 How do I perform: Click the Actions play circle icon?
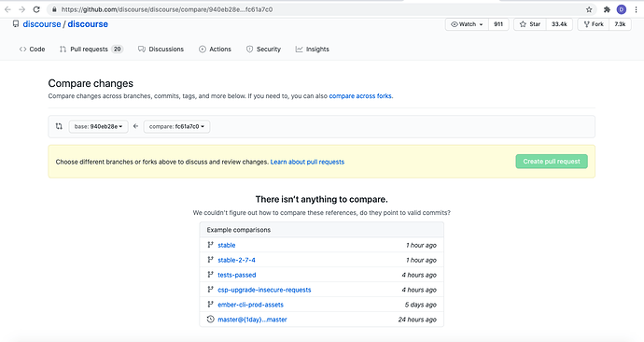[203, 49]
